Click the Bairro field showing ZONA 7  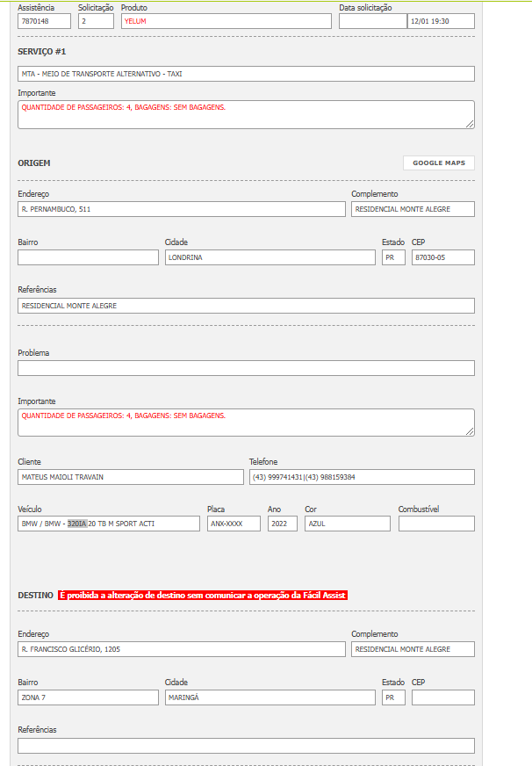pyautogui.click(x=89, y=697)
